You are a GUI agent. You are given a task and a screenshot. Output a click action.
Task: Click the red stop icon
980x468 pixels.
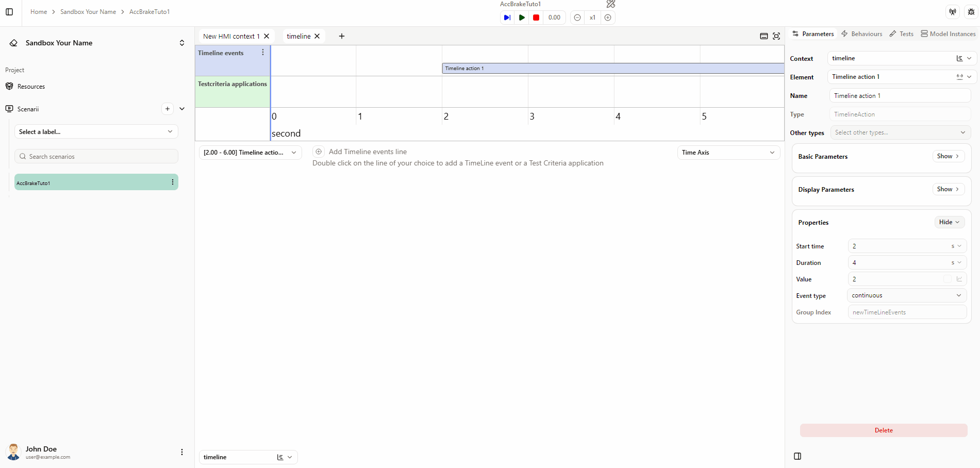(536, 17)
